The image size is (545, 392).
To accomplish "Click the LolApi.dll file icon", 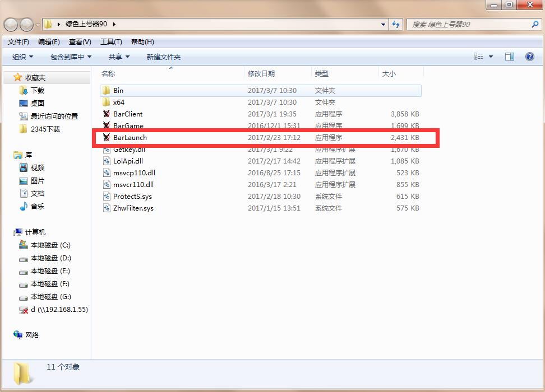I will [107, 161].
